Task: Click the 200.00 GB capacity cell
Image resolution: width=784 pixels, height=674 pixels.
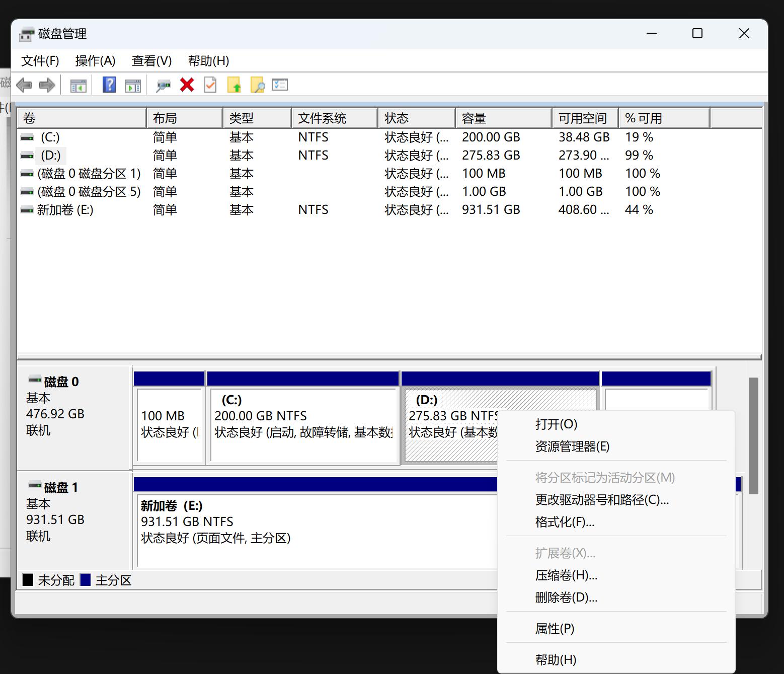Action: [x=491, y=137]
